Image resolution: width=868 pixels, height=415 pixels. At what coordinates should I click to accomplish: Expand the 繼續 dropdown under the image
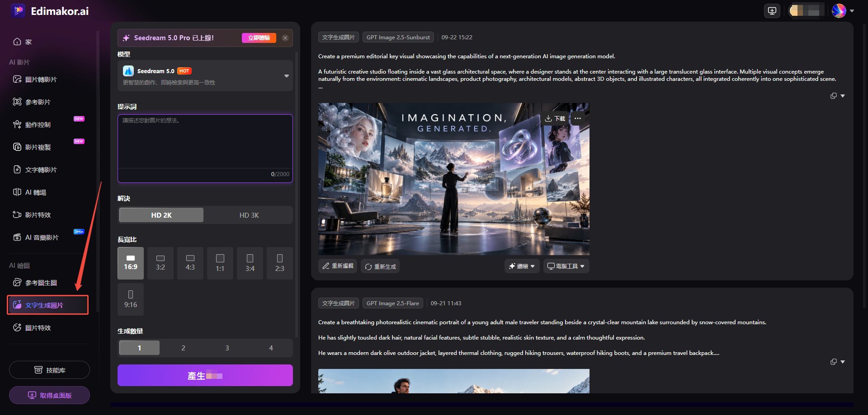click(x=522, y=266)
